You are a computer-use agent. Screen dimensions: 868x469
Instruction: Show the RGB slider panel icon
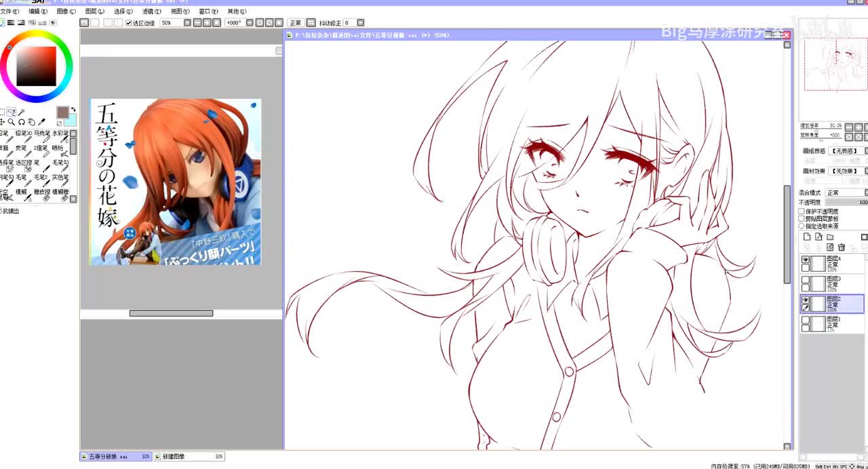point(11,22)
